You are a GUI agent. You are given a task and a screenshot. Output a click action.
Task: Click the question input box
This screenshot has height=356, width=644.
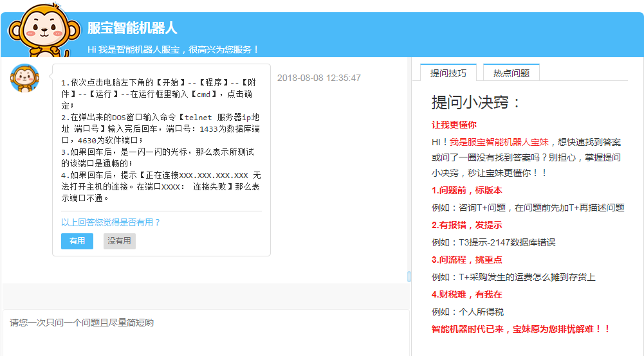click(x=206, y=332)
